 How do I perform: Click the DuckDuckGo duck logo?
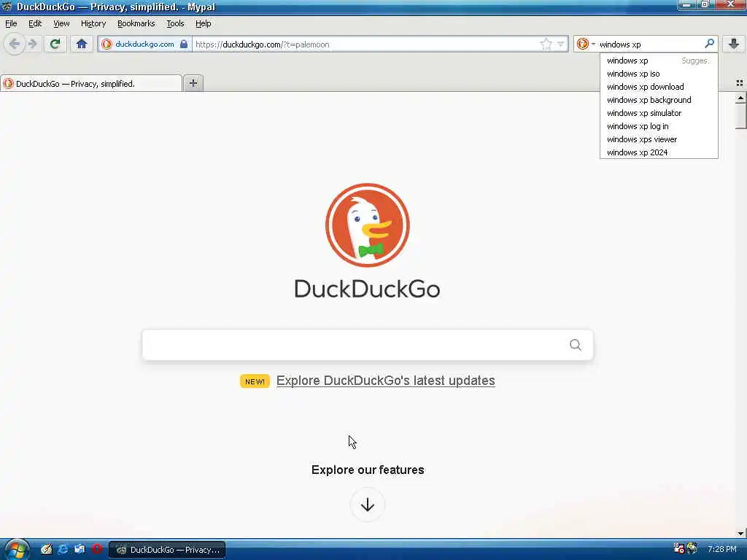pyautogui.click(x=368, y=225)
